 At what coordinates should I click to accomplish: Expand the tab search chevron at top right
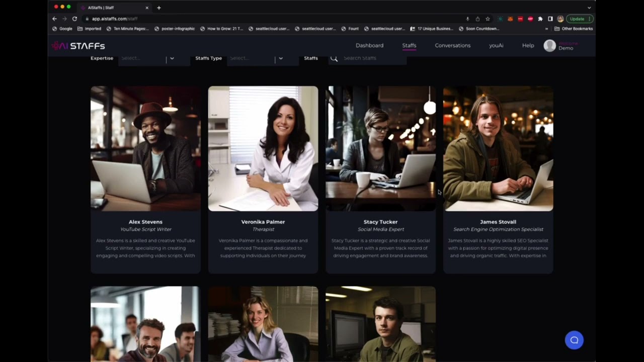(x=589, y=8)
